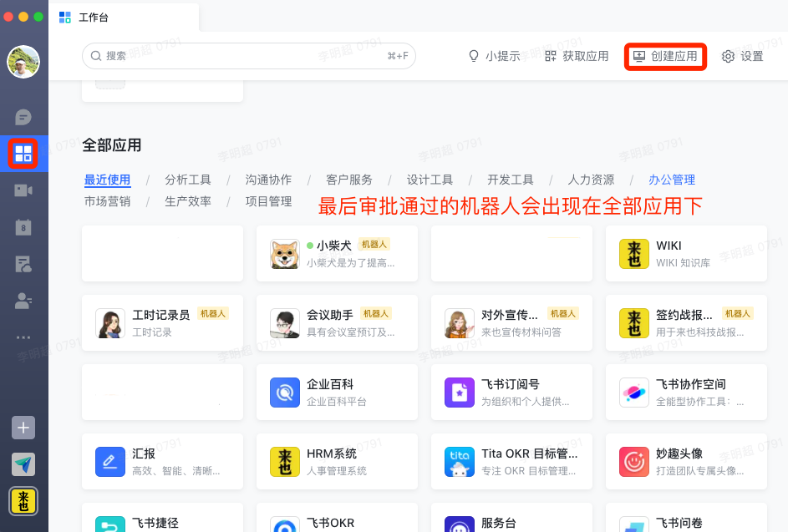Open the 企业百科 app icon
Viewport: 788px width, 532px height.
pos(285,393)
